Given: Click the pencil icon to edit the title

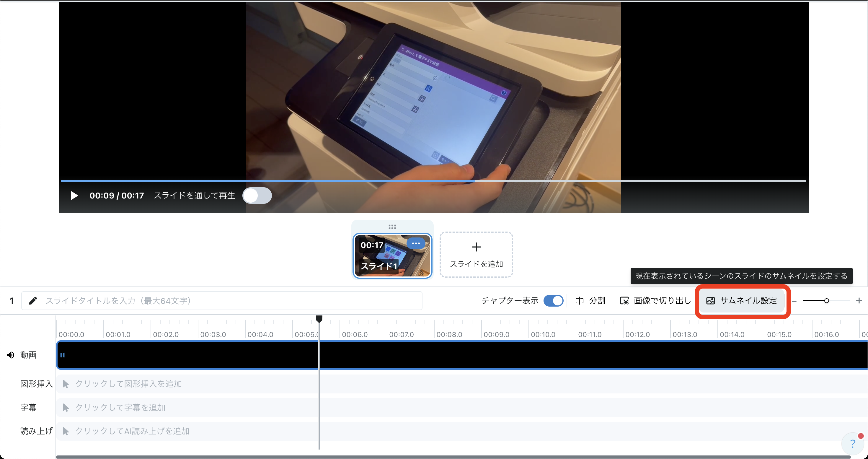Looking at the screenshot, I should click(33, 301).
